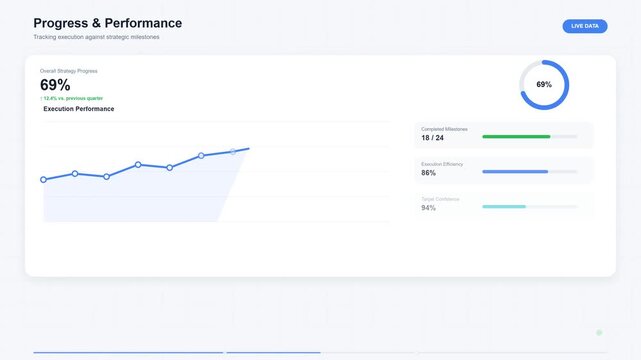
Task: Click the "18 / 24" milestones value
Action: pos(433,138)
